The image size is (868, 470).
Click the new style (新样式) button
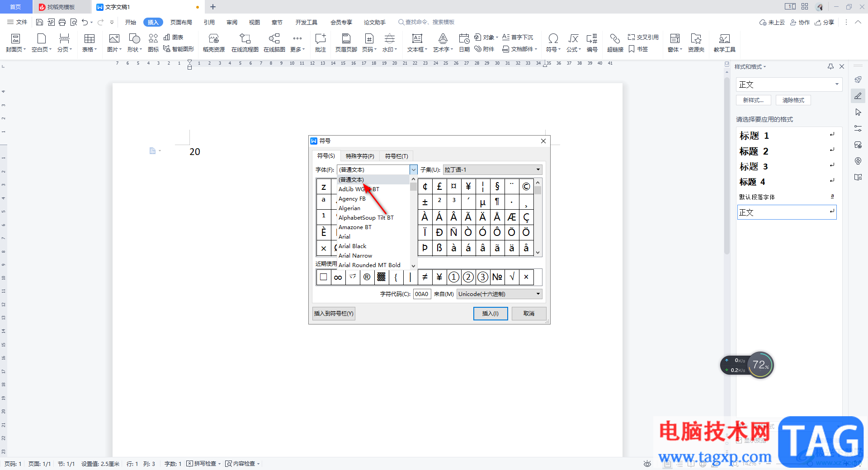754,100
